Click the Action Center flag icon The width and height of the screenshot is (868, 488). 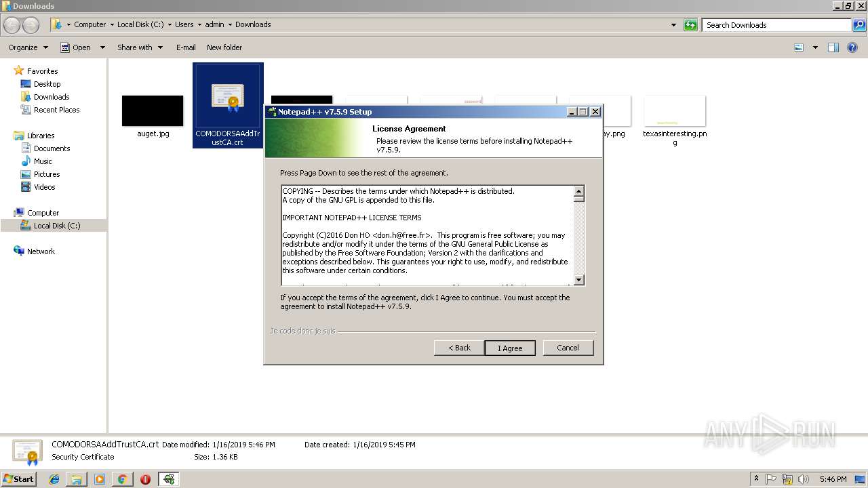click(771, 479)
